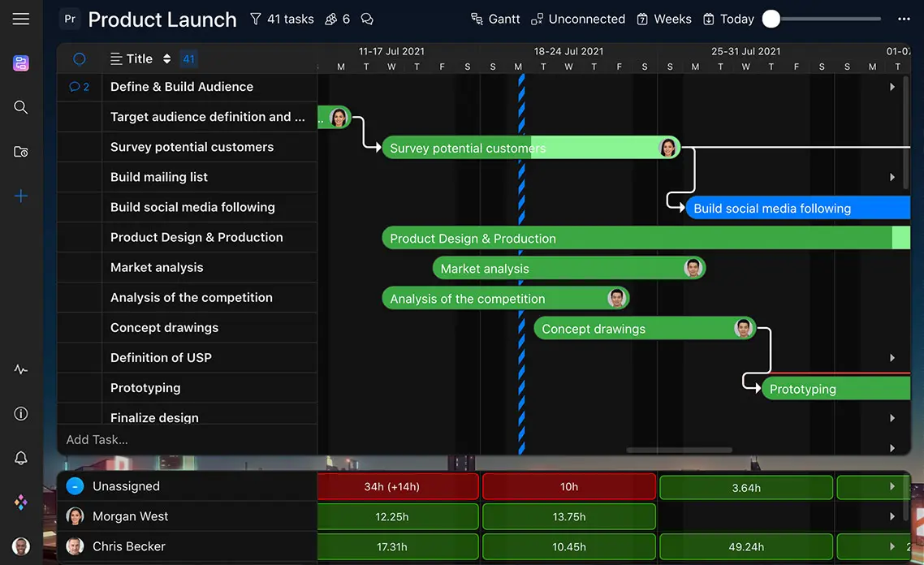Open the notifications bell icon
The width and height of the screenshot is (924, 565).
pyautogui.click(x=21, y=459)
